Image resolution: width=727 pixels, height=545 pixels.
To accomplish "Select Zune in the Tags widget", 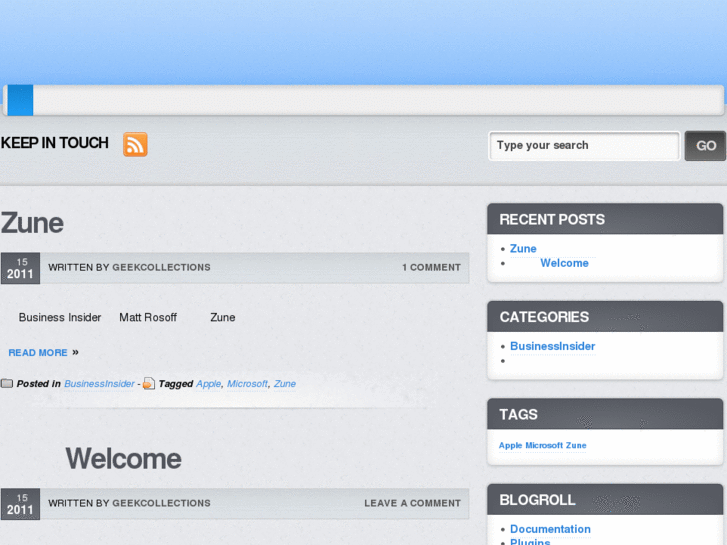I will 576,445.
